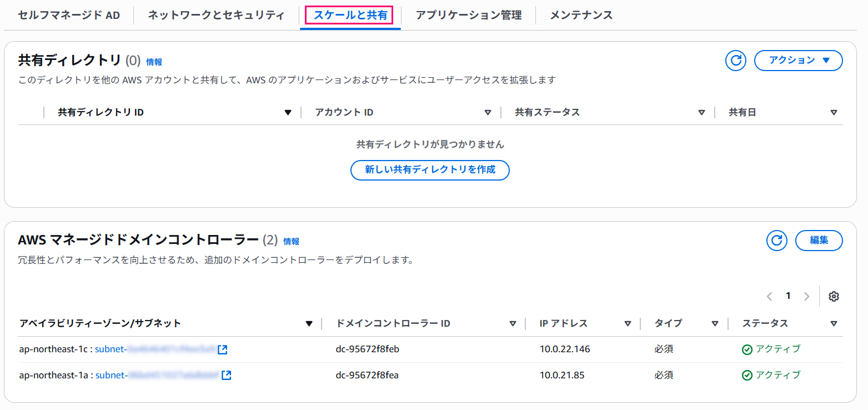The width and height of the screenshot is (868, 410).
Task: Click 必須 type in dc-95672f8feb row
Action: pyautogui.click(x=664, y=349)
